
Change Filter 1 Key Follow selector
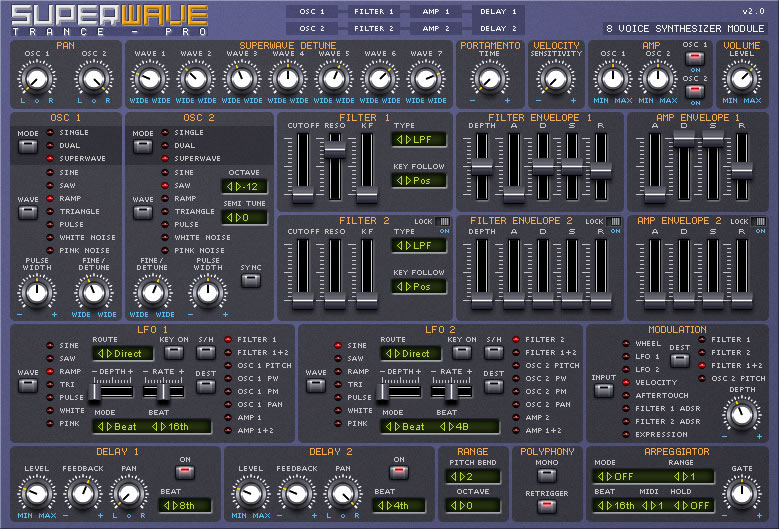point(419,180)
